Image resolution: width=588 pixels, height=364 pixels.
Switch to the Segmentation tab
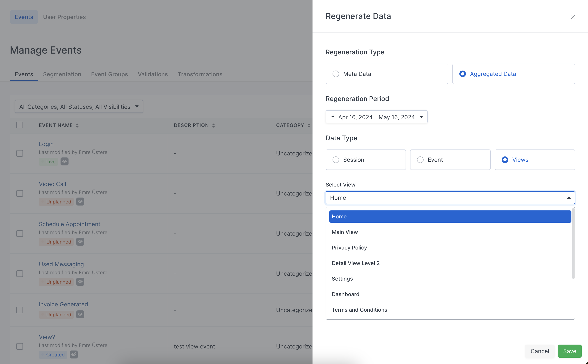(62, 74)
